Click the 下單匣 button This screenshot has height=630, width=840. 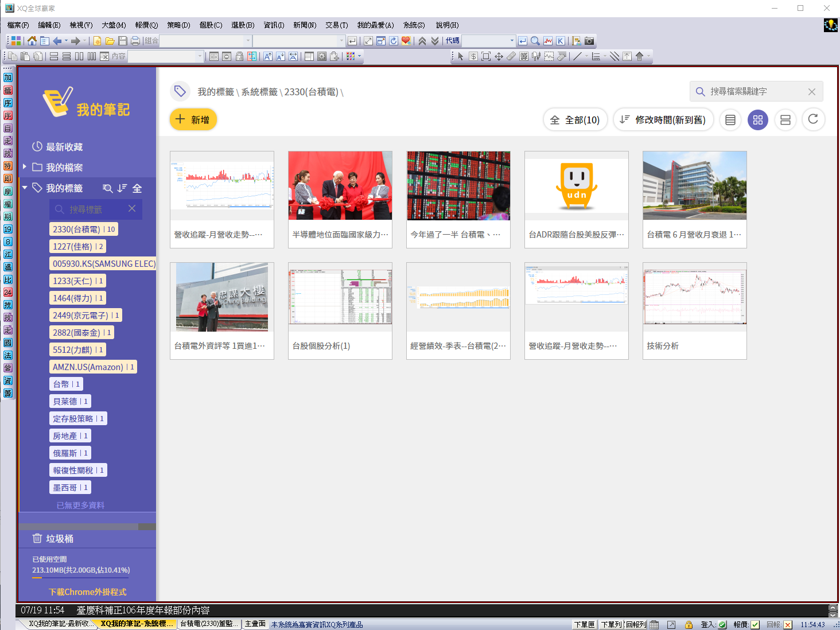pos(584,625)
